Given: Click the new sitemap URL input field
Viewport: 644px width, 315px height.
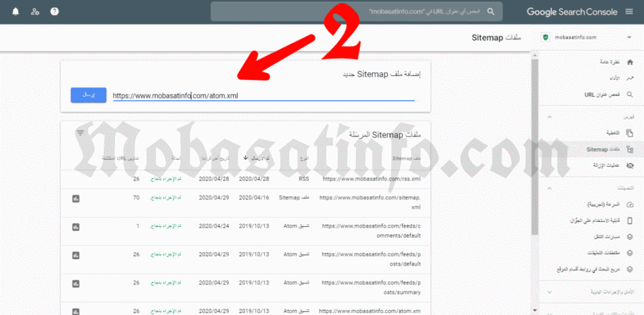Looking at the screenshot, I should click(265, 96).
